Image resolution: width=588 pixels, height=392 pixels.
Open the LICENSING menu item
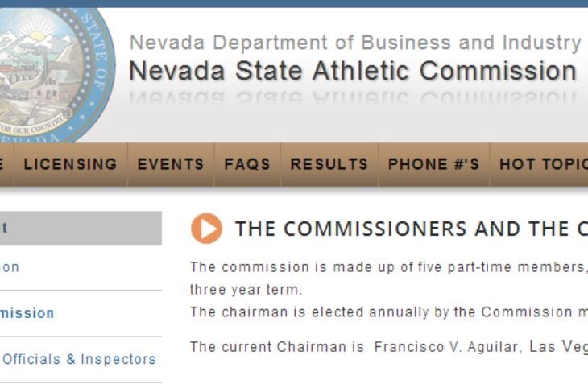point(70,164)
